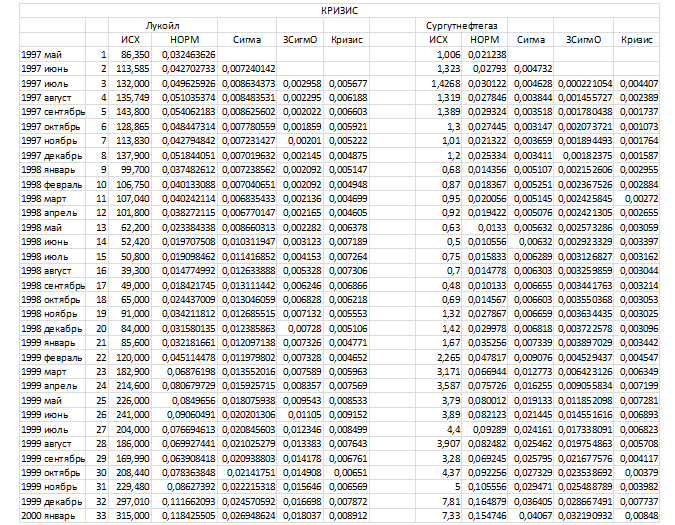Select the cell with value 7,33

(438, 516)
